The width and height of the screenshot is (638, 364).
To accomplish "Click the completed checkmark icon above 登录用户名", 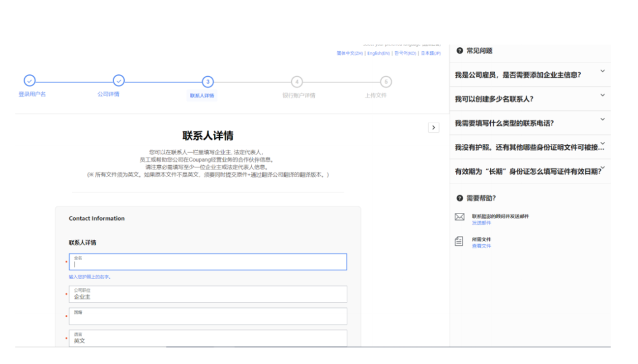I will (30, 81).
